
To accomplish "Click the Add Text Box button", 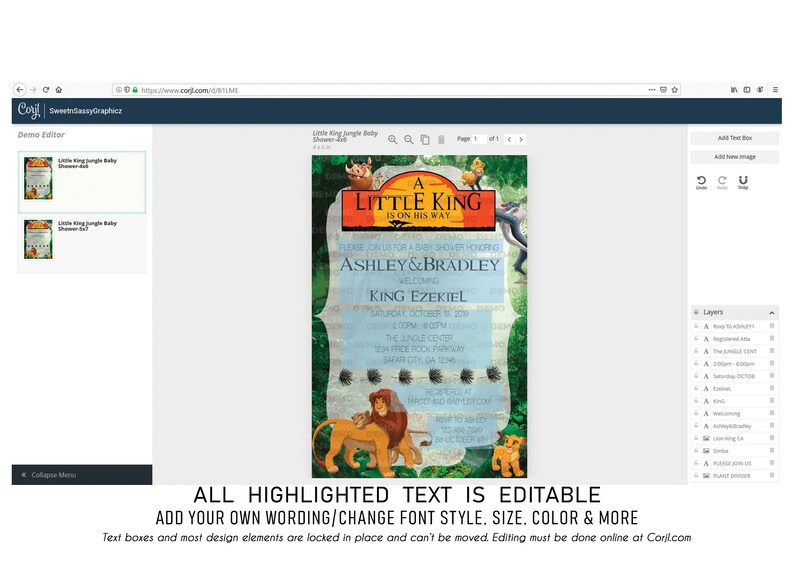I will (735, 138).
